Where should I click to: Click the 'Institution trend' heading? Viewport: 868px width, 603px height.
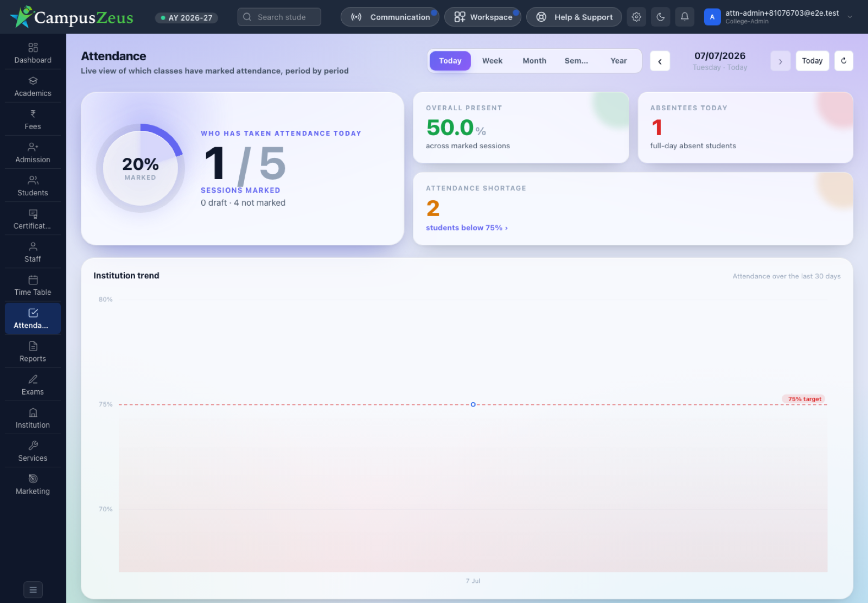(126, 276)
